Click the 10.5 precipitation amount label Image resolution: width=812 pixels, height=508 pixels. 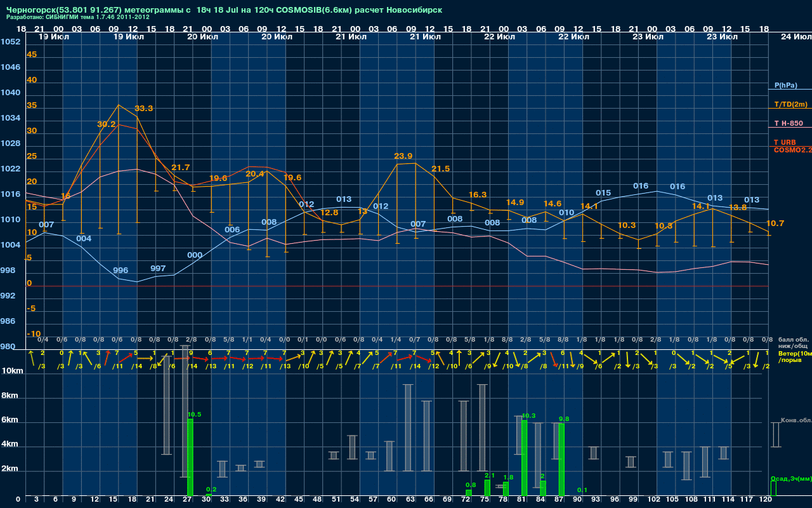(x=194, y=415)
